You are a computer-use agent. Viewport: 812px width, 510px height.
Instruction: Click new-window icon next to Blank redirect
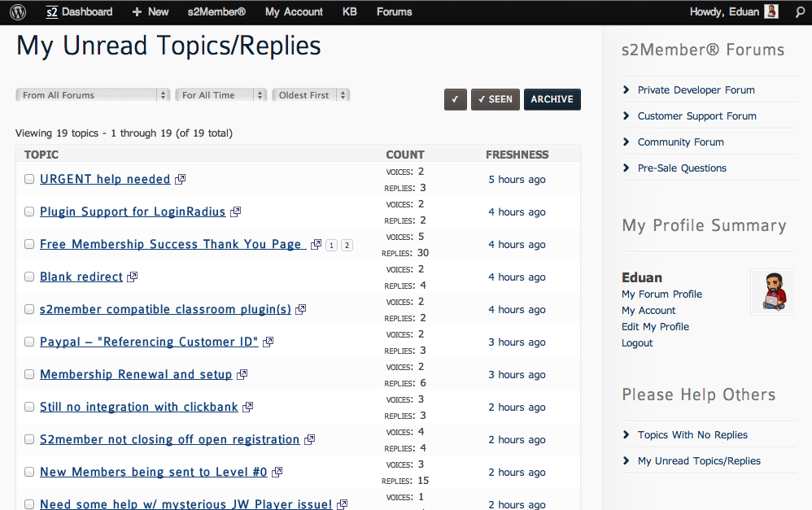[132, 277]
